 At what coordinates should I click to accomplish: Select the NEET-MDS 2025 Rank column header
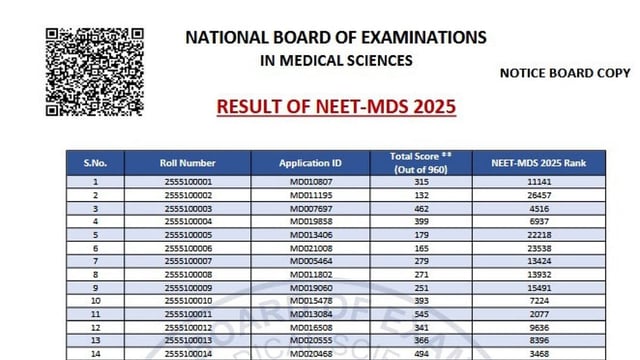[539, 163]
